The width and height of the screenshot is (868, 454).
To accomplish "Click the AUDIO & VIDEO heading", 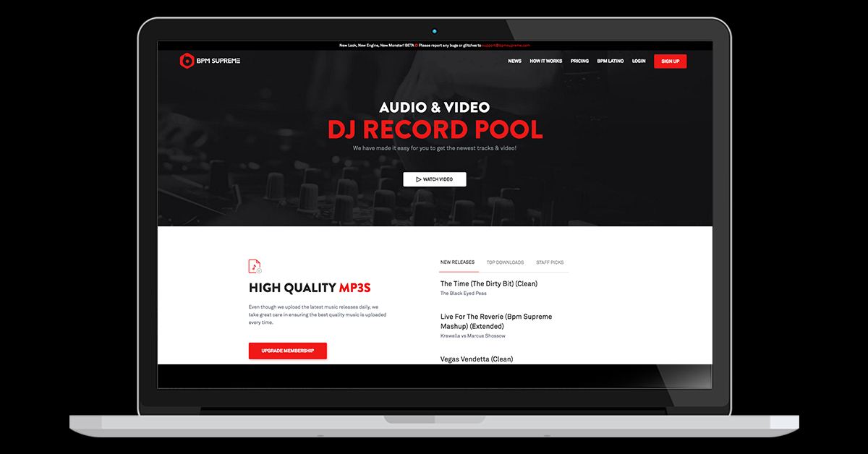I will pyautogui.click(x=435, y=107).
